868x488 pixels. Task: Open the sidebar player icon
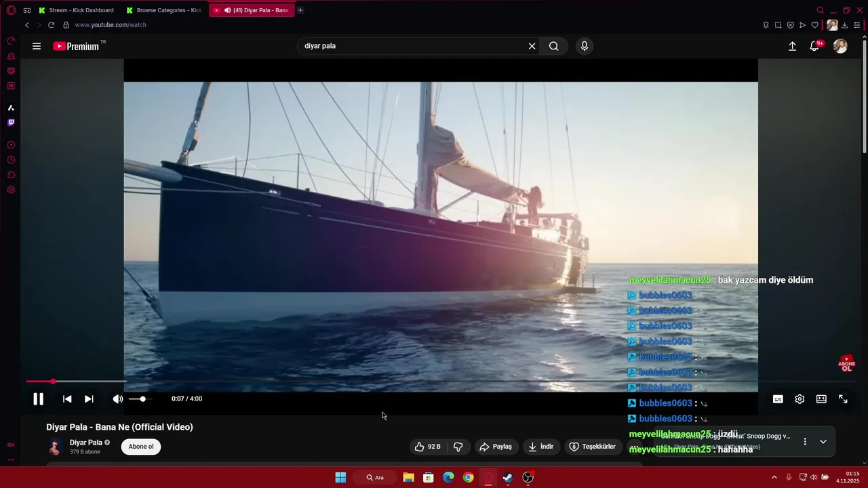point(11,145)
